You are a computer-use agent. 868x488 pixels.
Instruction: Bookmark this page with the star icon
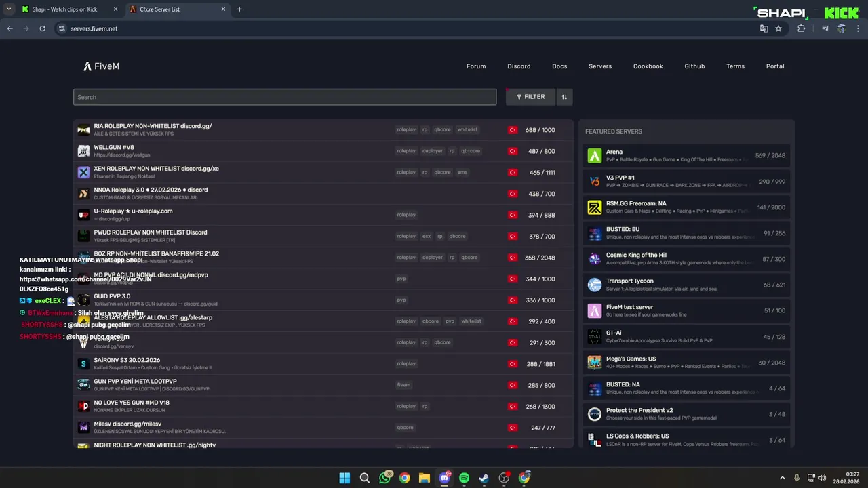click(x=778, y=28)
